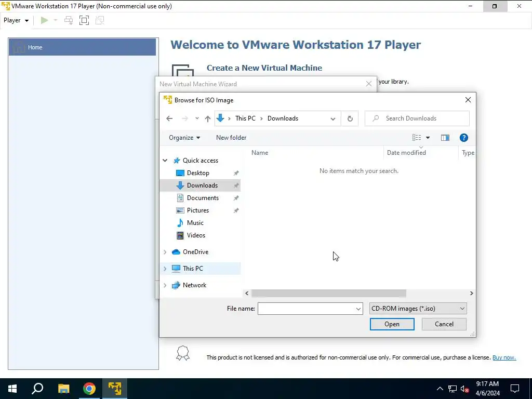Select Videos in Quick access
Image resolution: width=532 pixels, height=399 pixels.
196,235
